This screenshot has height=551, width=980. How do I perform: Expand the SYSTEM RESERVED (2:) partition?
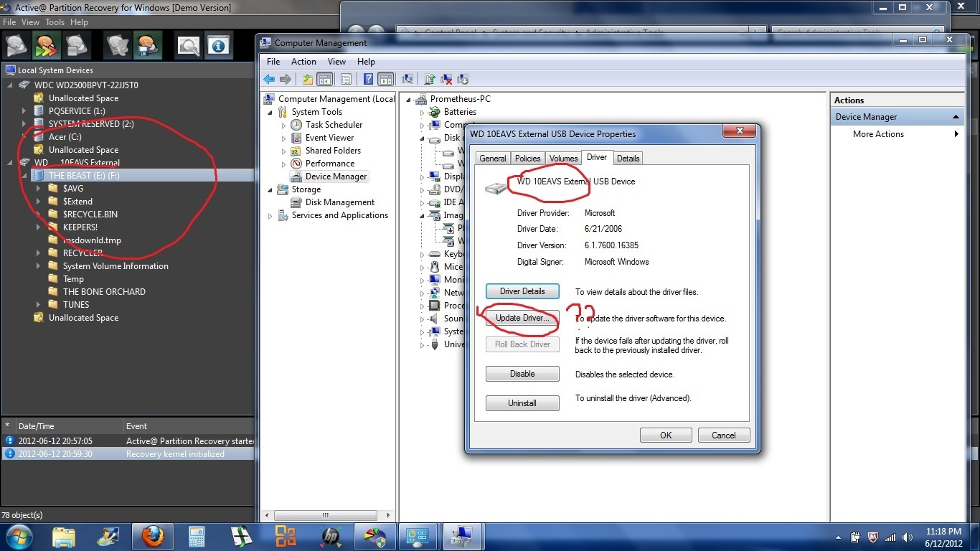(x=24, y=124)
